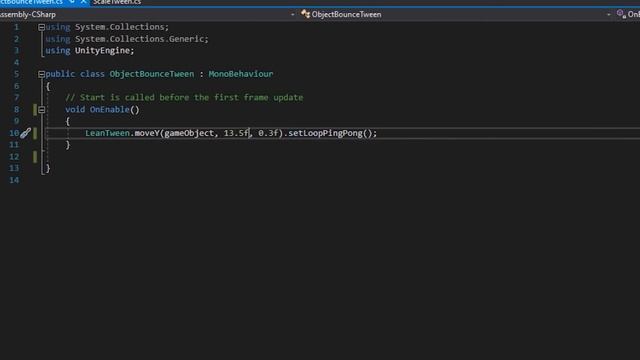
Task: Click the class icon beside ObjectBounceTween
Action: [x=305, y=14]
